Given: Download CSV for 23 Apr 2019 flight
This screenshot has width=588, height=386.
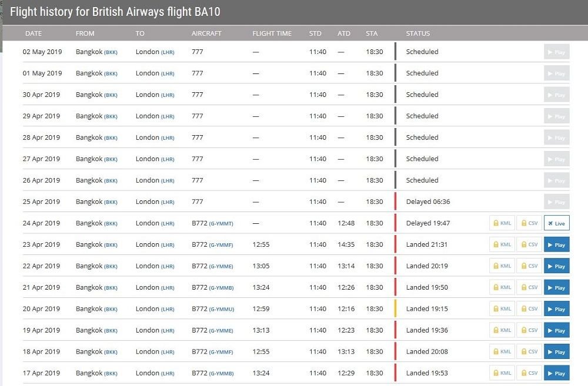Looking at the screenshot, I should 529,244.
